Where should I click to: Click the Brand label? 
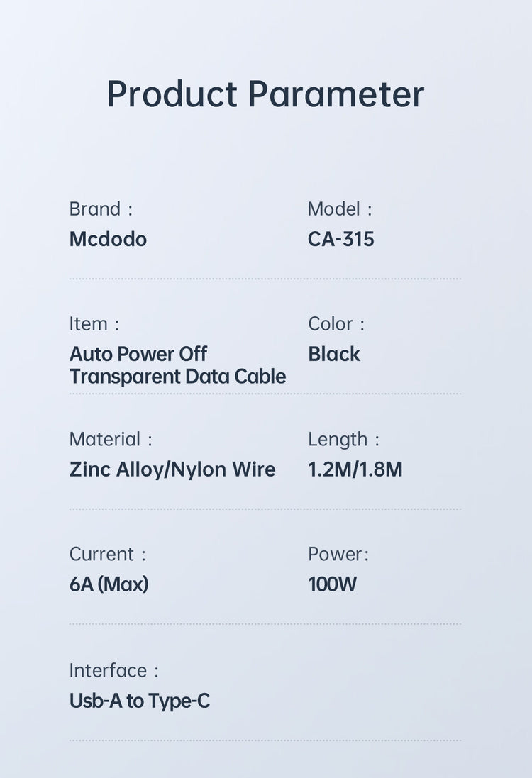tap(95, 209)
